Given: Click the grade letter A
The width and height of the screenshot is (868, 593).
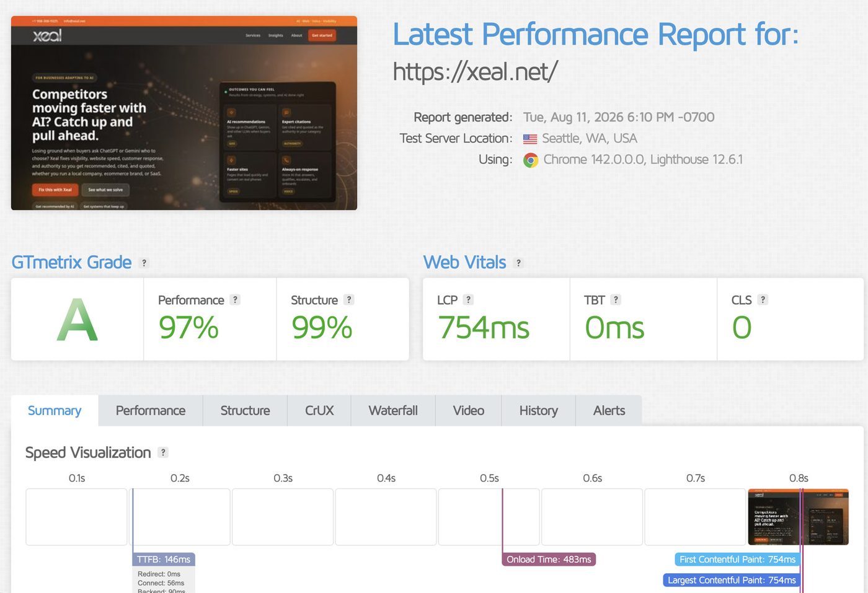Looking at the screenshot, I should (x=77, y=320).
